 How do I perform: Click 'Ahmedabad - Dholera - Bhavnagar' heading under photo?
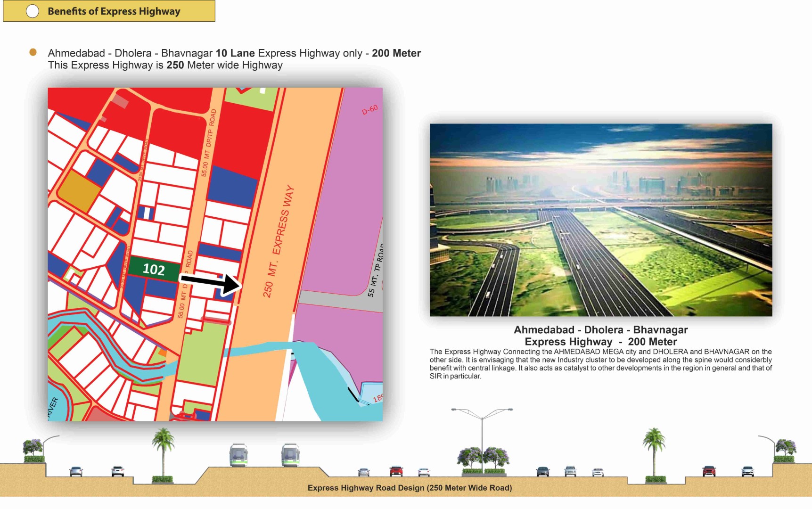(x=600, y=330)
